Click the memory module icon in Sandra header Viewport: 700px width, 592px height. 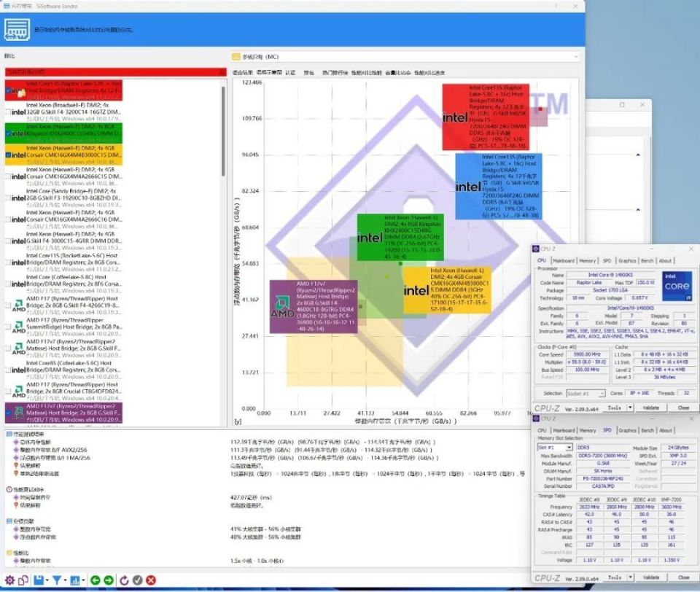[x=17, y=29]
